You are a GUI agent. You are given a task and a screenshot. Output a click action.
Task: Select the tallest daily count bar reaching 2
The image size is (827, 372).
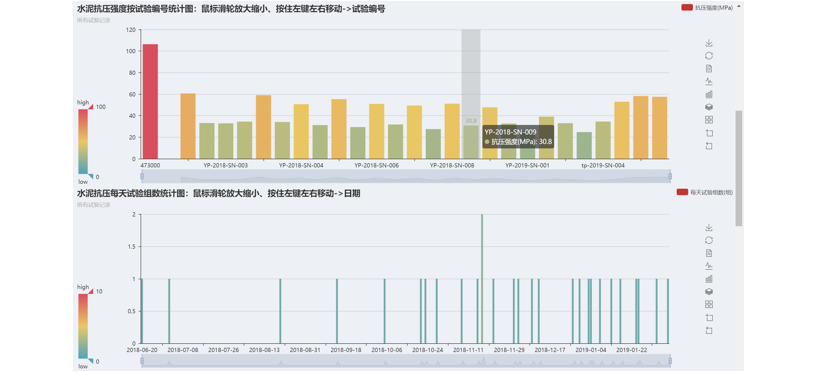click(482, 279)
